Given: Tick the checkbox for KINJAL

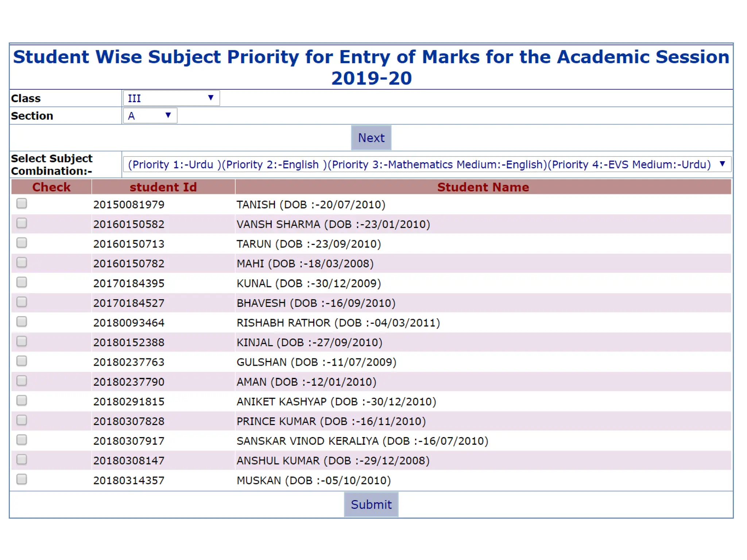Looking at the screenshot, I should (x=22, y=341).
